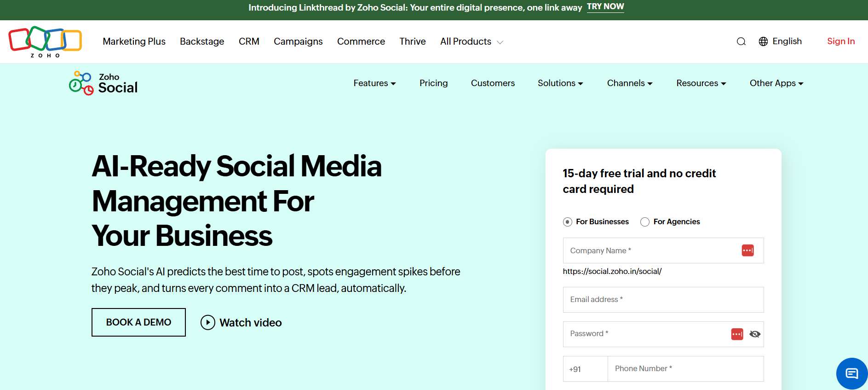Viewport: 868px width, 390px height.
Task: Open Thrive in top navigation
Action: coord(413,41)
